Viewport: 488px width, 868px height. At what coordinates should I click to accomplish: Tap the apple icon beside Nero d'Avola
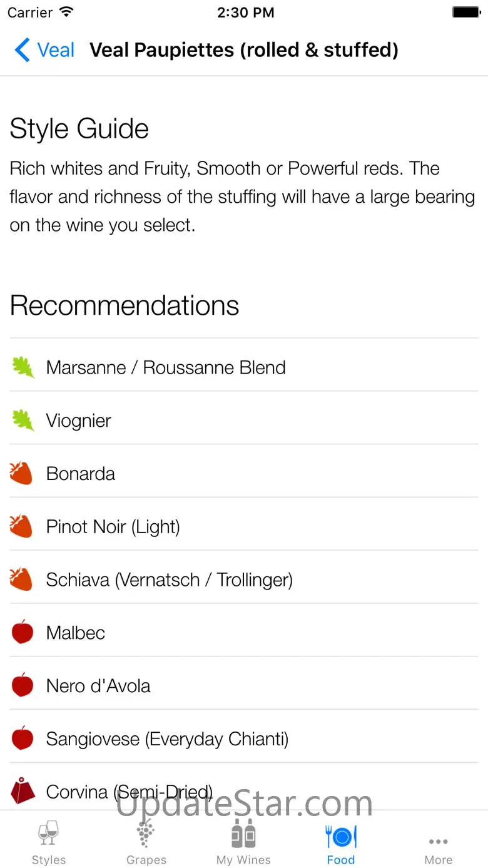(23, 686)
